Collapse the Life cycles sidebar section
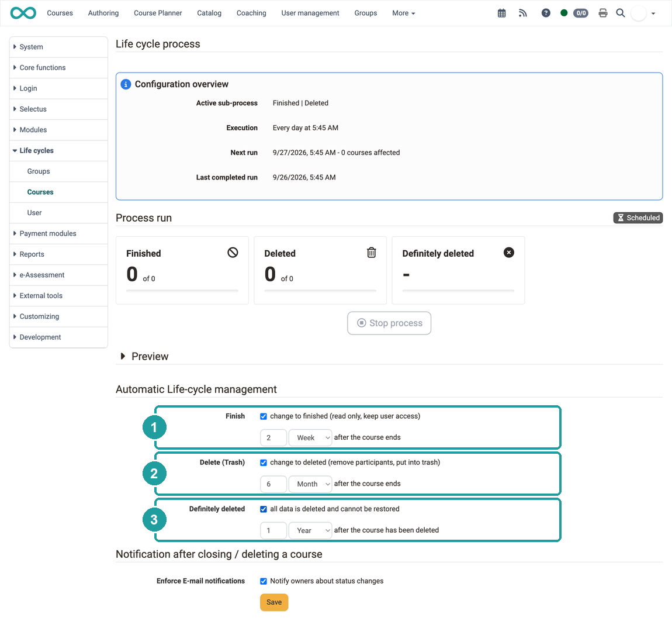 tap(58, 150)
